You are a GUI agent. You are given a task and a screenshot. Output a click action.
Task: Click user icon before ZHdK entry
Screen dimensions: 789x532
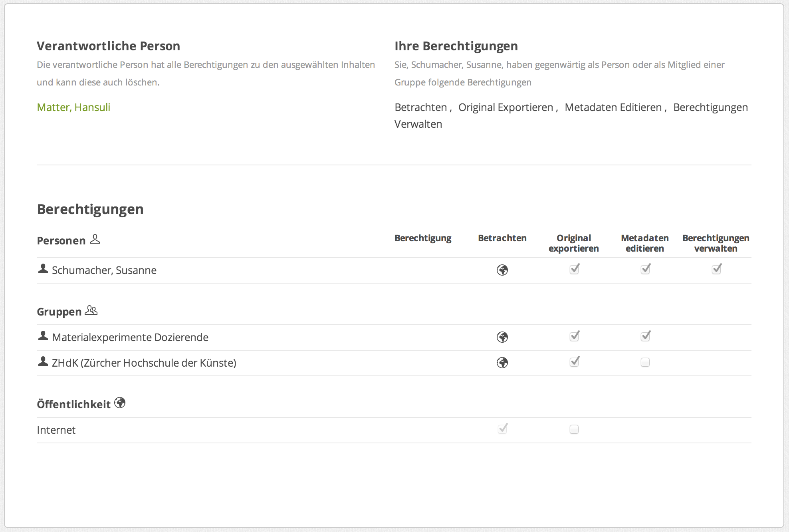coord(43,361)
